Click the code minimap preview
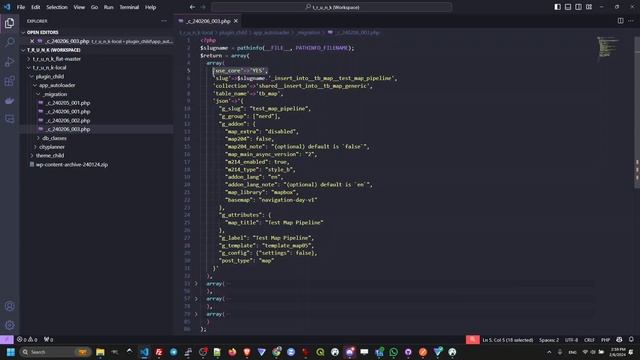Image resolution: width=640 pixels, height=360 pixels. (607, 47)
